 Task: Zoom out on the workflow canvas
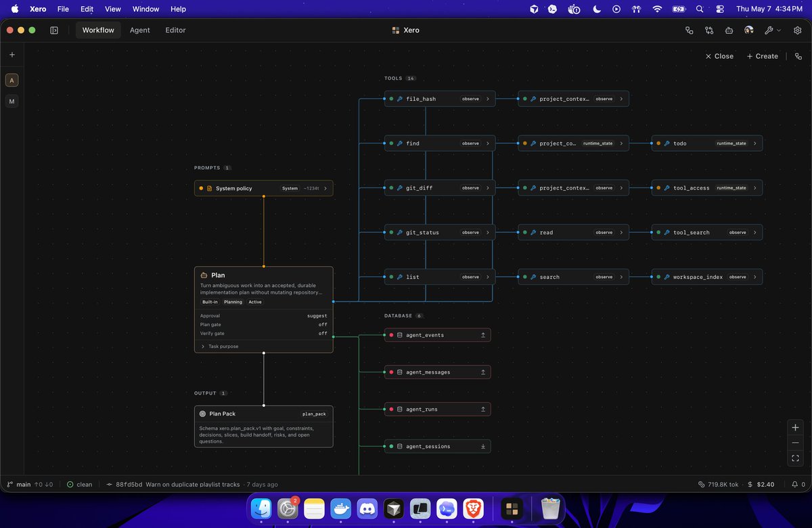pos(795,443)
